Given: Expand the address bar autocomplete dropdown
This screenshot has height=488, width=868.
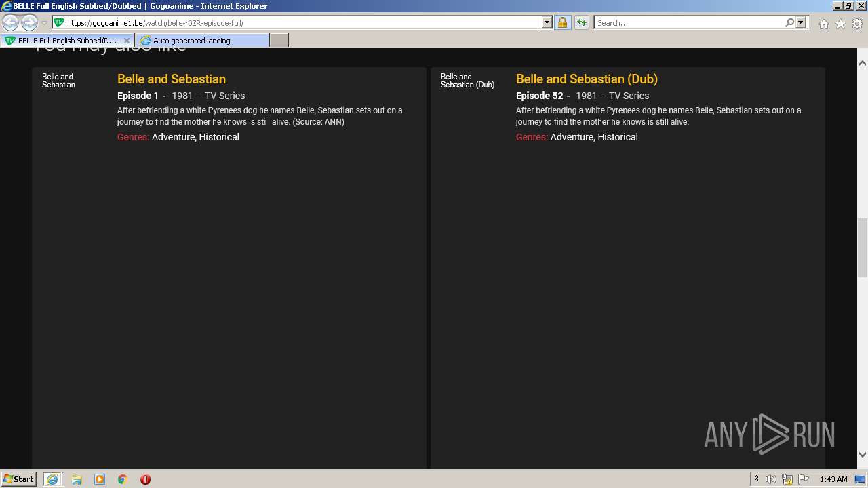Looking at the screenshot, I should point(547,22).
